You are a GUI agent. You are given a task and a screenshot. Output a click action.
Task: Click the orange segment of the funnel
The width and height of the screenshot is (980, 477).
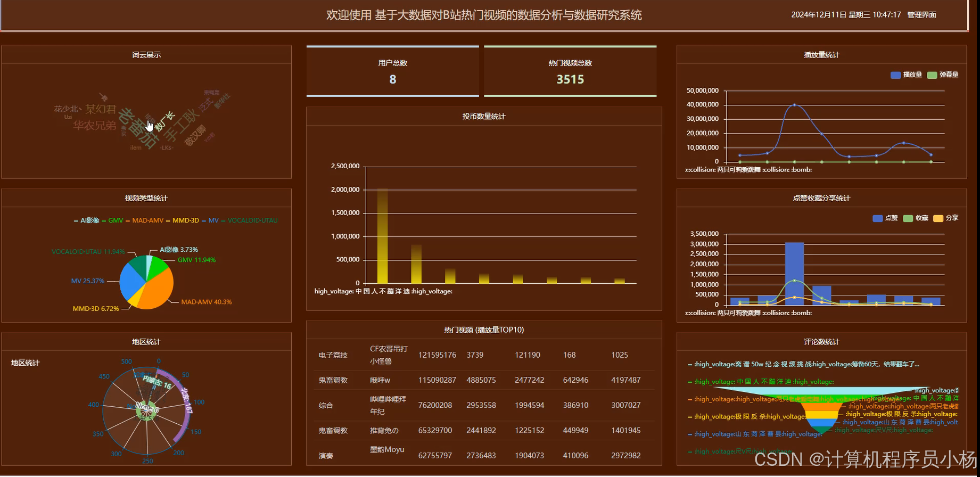point(822,406)
